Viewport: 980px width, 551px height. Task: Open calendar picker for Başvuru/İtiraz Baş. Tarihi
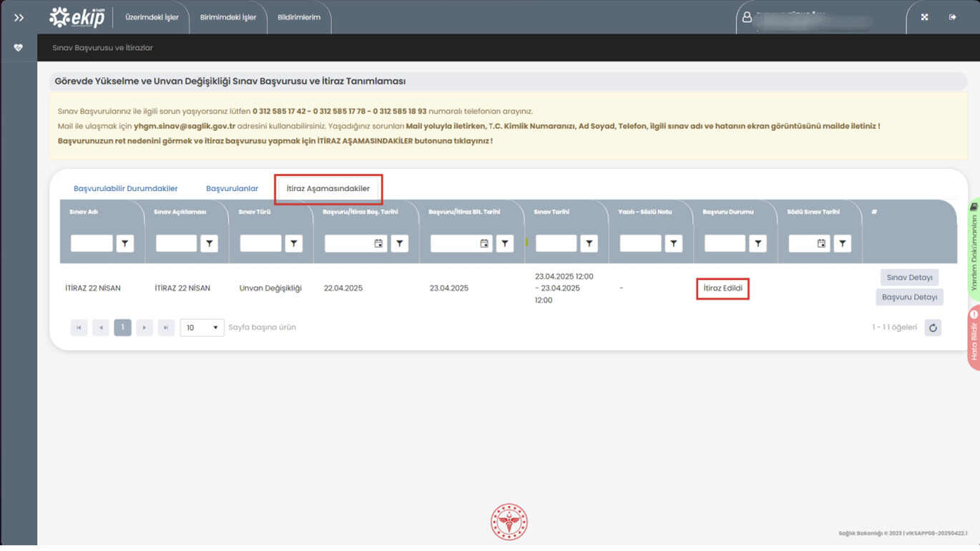378,244
